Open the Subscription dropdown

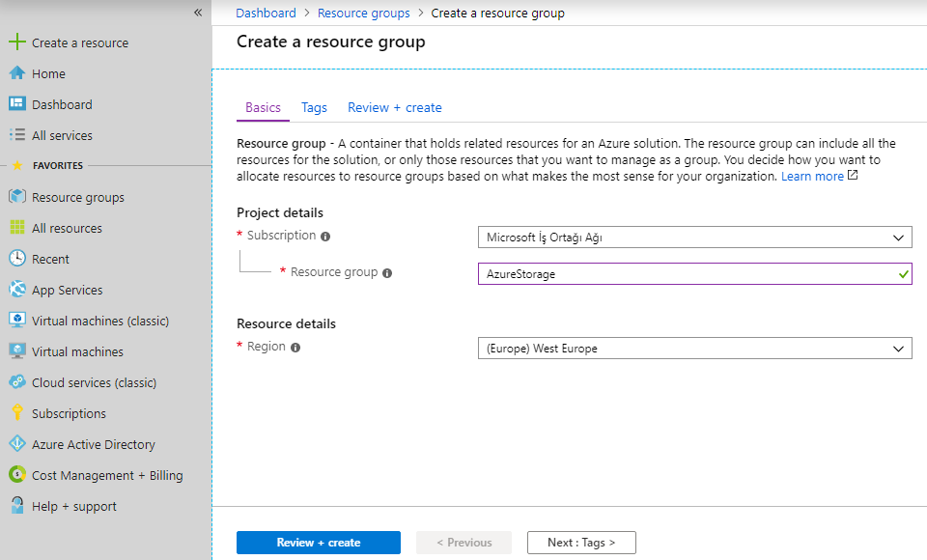pos(694,238)
